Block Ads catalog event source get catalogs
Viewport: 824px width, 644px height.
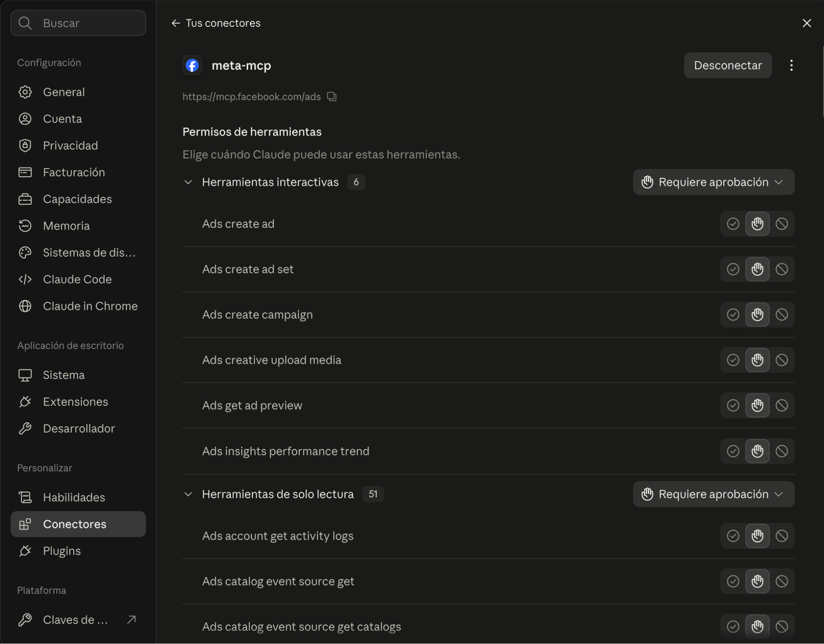pyautogui.click(x=782, y=626)
